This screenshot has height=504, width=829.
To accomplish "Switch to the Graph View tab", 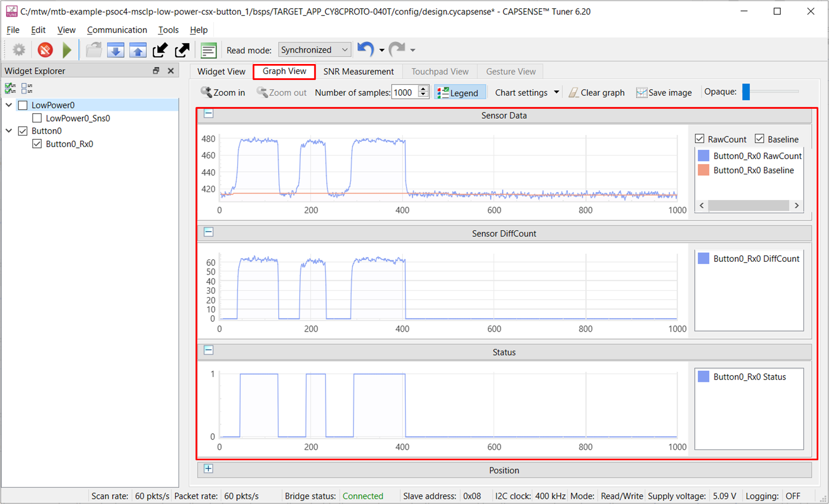I will click(284, 71).
